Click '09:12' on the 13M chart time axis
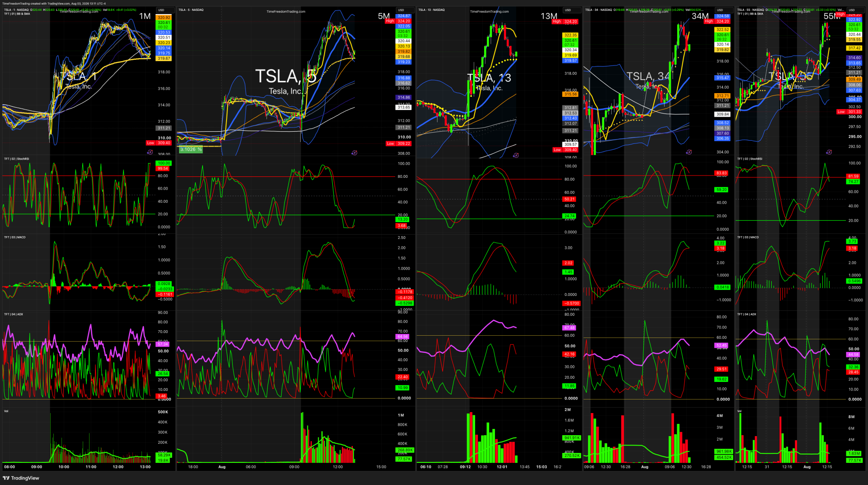 tap(465, 467)
